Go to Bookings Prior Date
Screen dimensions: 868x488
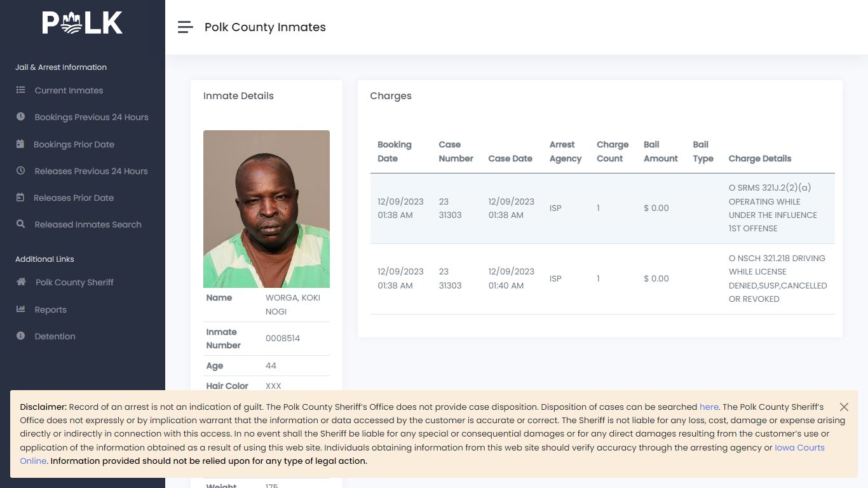(74, 144)
